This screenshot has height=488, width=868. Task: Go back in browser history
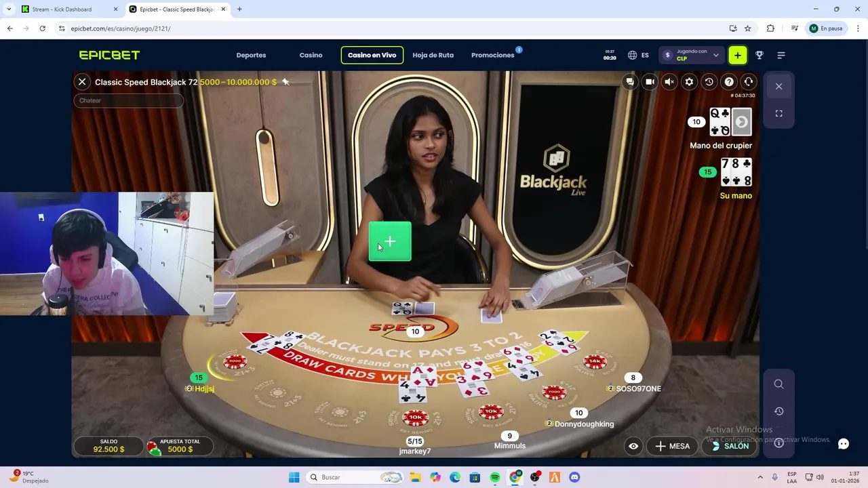click(9, 28)
